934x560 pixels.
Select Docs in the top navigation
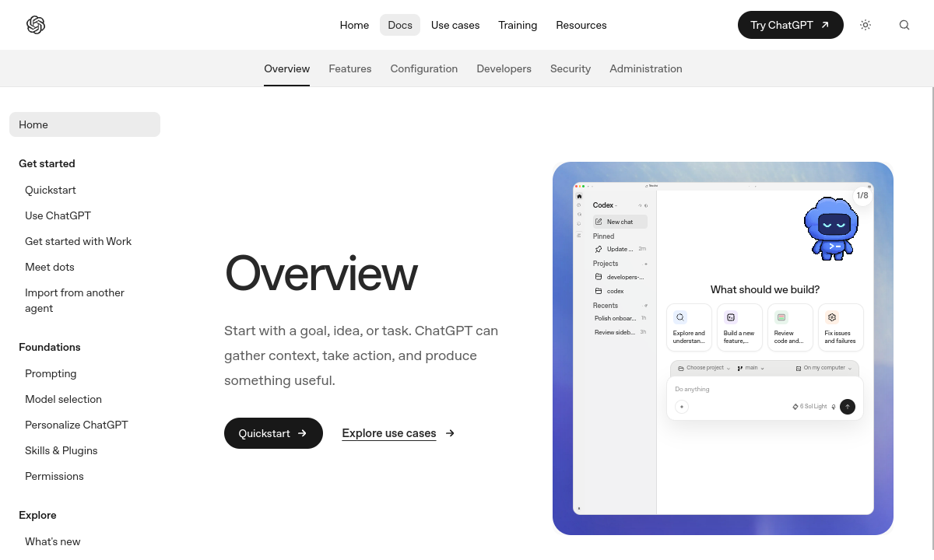click(400, 25)
